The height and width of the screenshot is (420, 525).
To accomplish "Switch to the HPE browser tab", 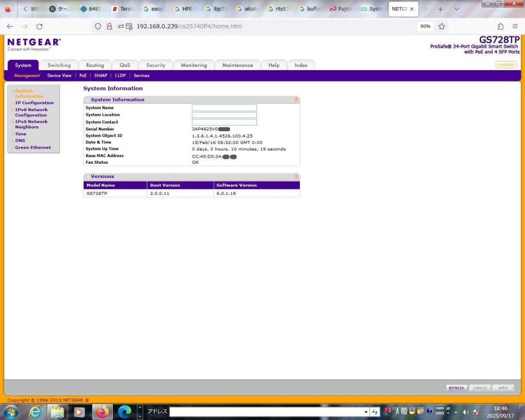I will point(185,9).
